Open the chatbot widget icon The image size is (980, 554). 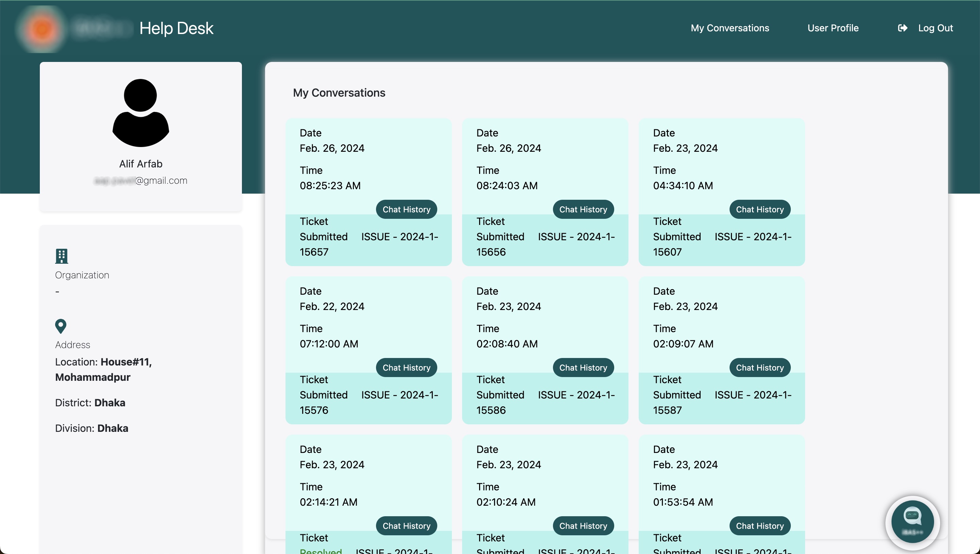[x=912, y=522]
